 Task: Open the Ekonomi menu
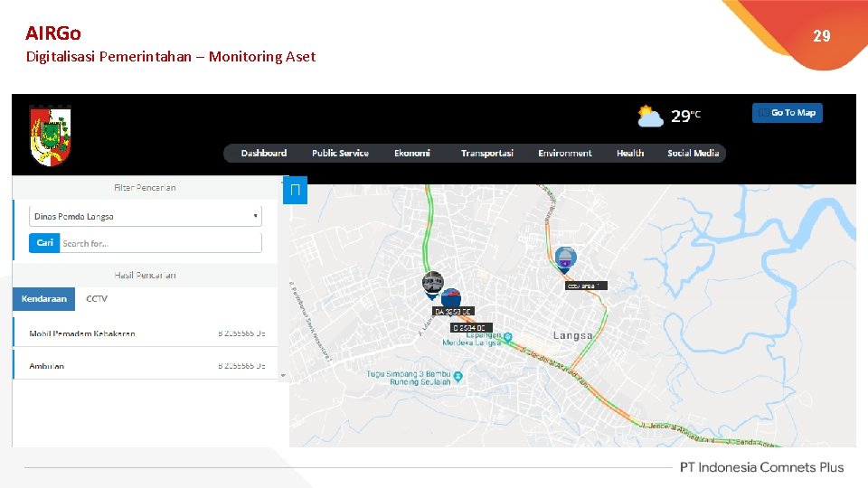click(x=412, y=154)
